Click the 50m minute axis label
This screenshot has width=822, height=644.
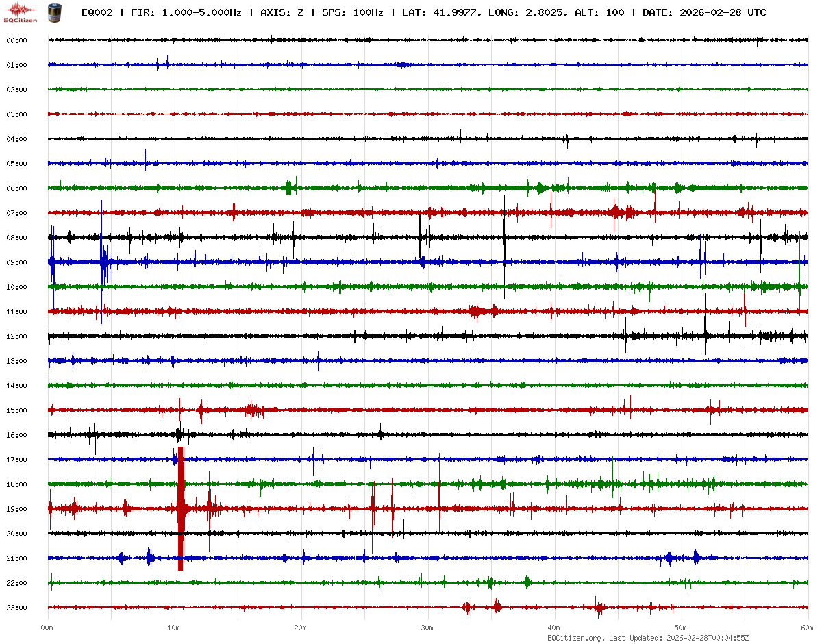(680, 627)
